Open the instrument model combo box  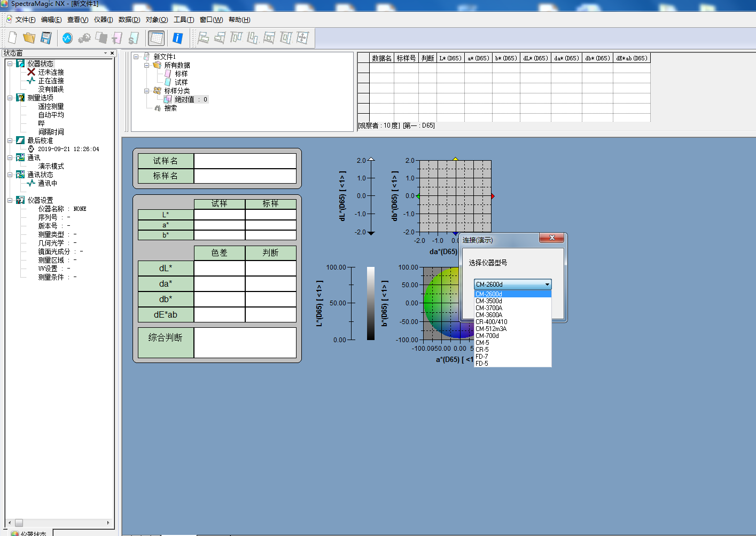(x=512, y=285)
